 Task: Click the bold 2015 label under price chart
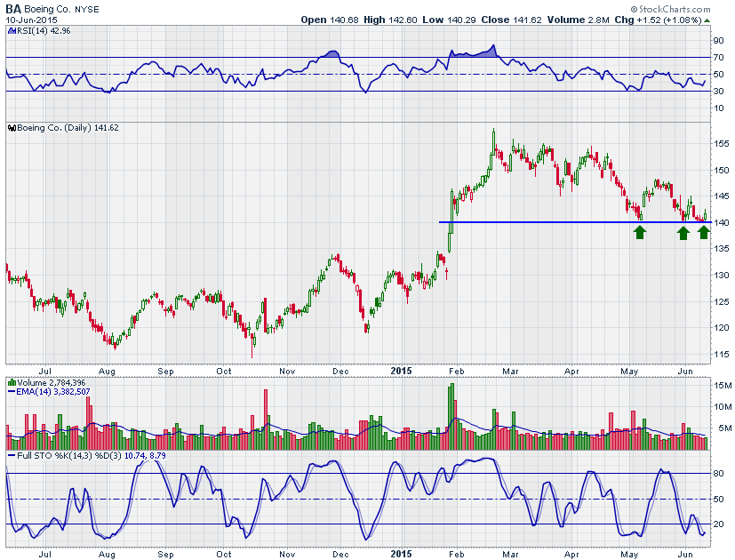(401, 371)
